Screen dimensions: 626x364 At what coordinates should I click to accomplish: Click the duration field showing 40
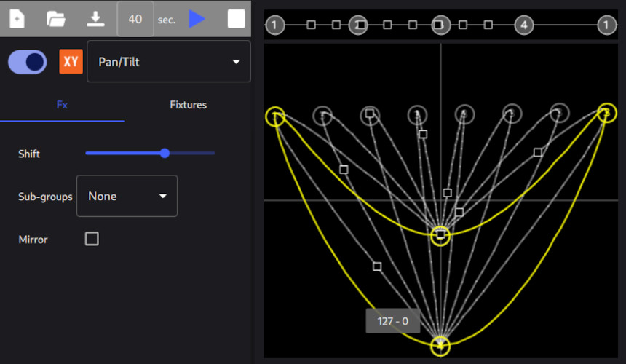coord(135,19)
